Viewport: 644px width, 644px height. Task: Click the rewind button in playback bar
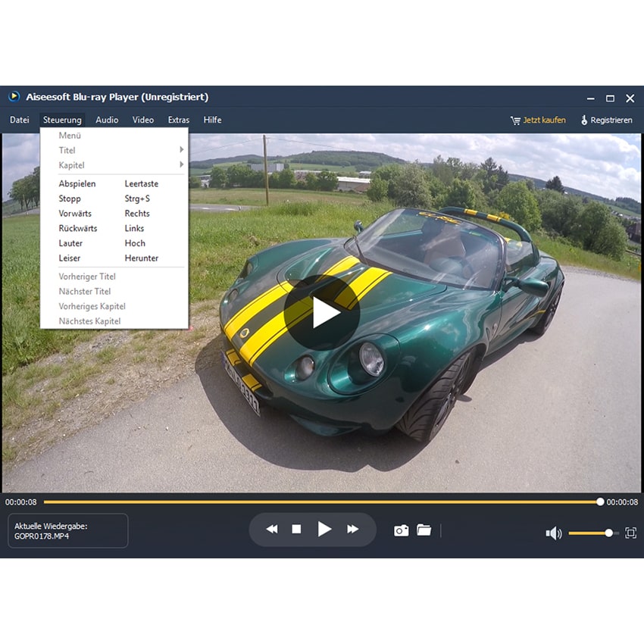[272, 530]
